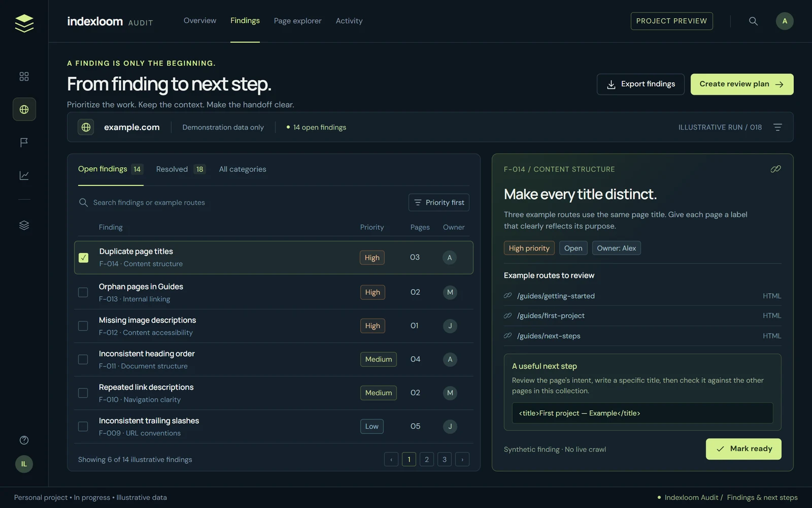Open the flag icon in the sidebar
Viewport: 812px width, 508px height.
point(24,142)
